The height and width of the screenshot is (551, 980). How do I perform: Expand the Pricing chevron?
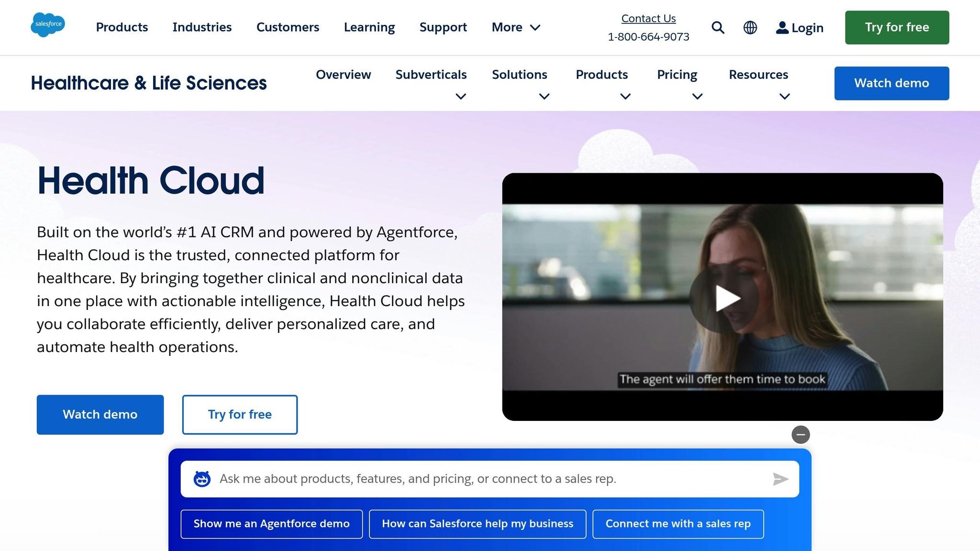(x=698, y=97)
